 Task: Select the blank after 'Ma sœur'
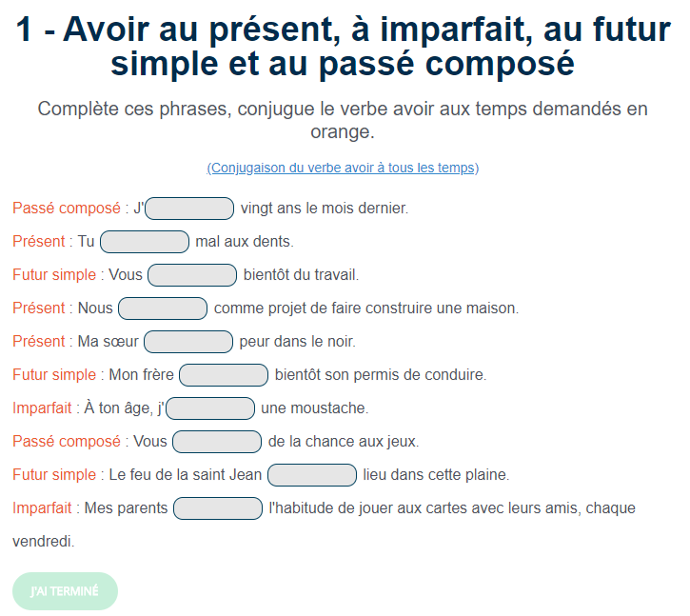[x=188, y=342]
